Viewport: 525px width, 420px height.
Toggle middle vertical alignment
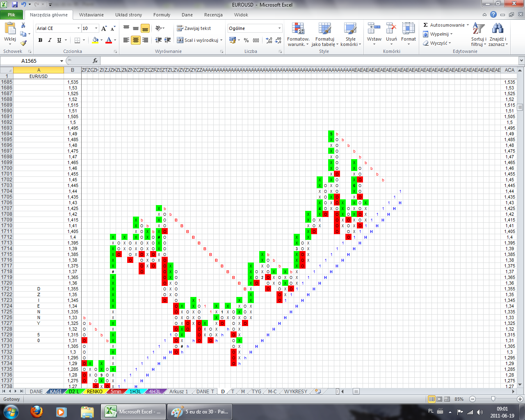[x=136, y=28]
